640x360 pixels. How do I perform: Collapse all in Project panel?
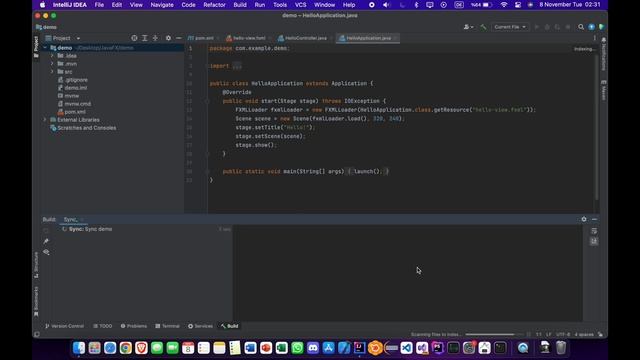point(155,38)
